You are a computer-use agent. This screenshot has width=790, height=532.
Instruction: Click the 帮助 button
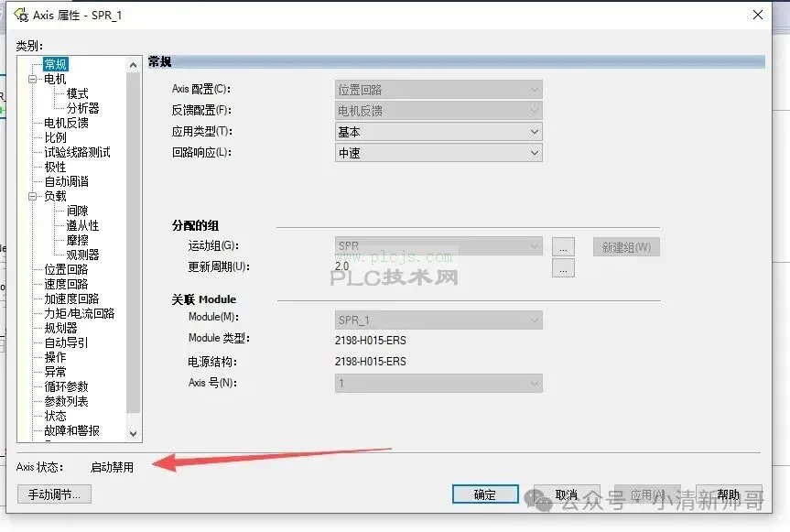pos(729,494)
